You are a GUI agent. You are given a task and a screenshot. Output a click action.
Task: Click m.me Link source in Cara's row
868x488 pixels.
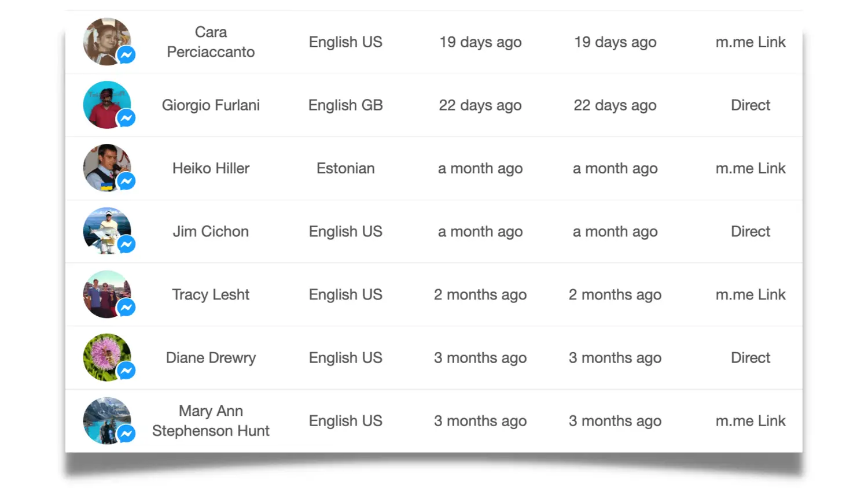[750, 42]
